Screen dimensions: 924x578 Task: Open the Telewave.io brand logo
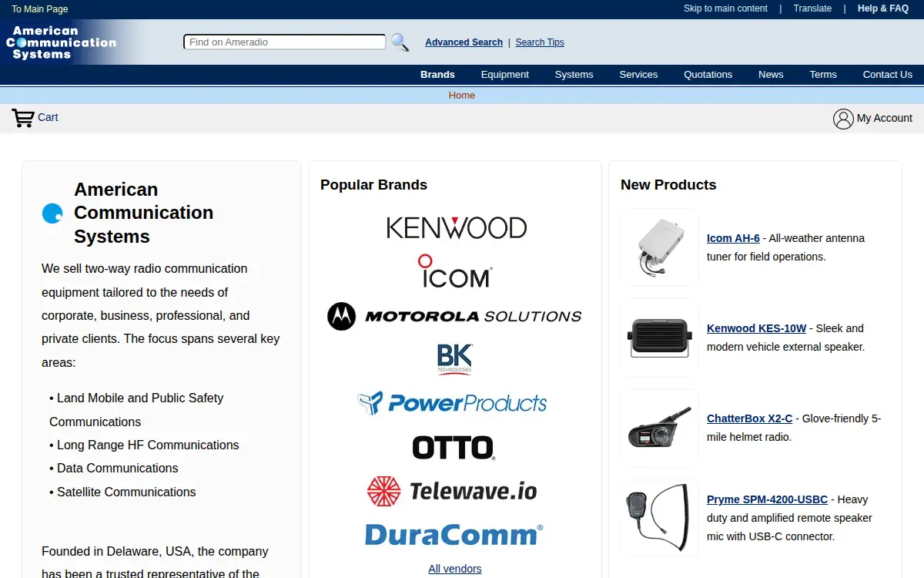(452, 491)
